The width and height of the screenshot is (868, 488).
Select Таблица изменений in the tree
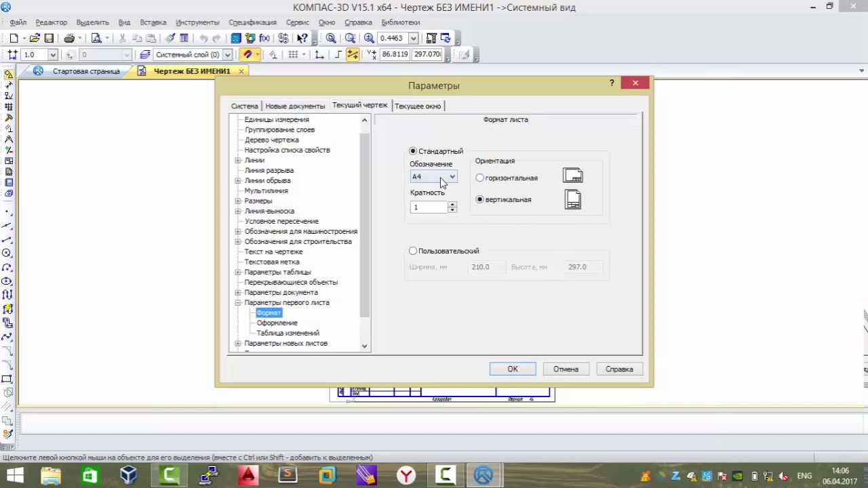coord(288,333)
